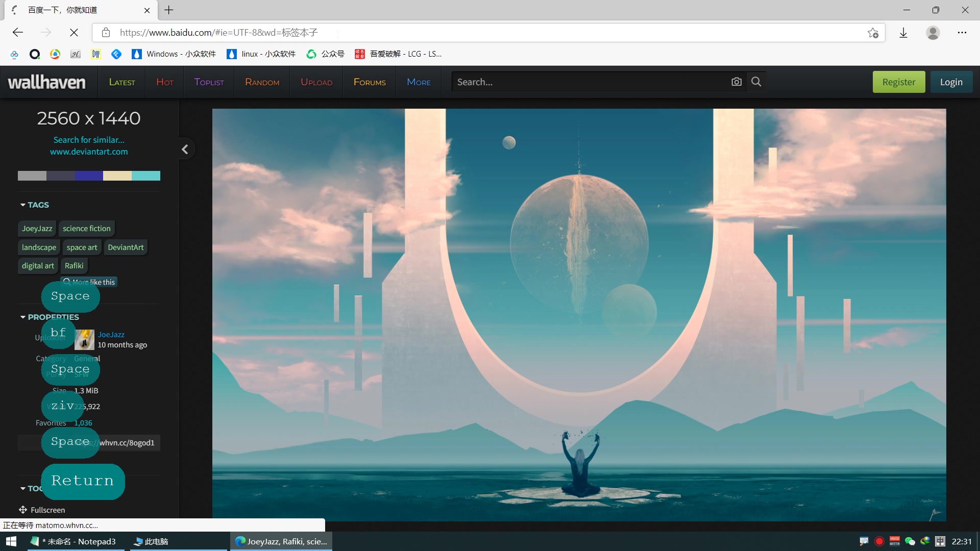
Task: Select the gray color swatch
Action: [32, 176]
